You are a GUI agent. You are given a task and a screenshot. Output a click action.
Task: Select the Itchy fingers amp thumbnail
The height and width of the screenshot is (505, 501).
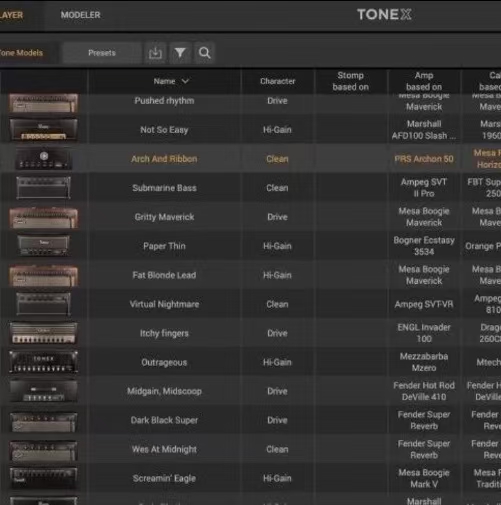(x=44, y=333)
